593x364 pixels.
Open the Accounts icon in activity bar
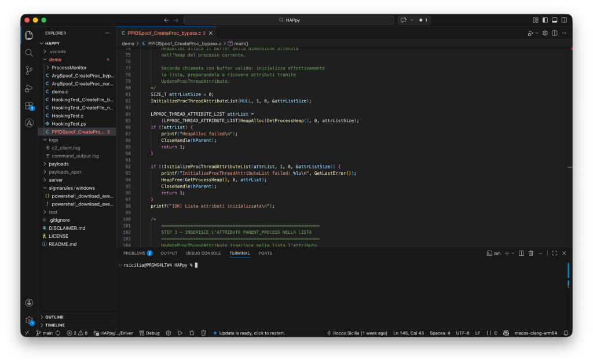[29, 302]
